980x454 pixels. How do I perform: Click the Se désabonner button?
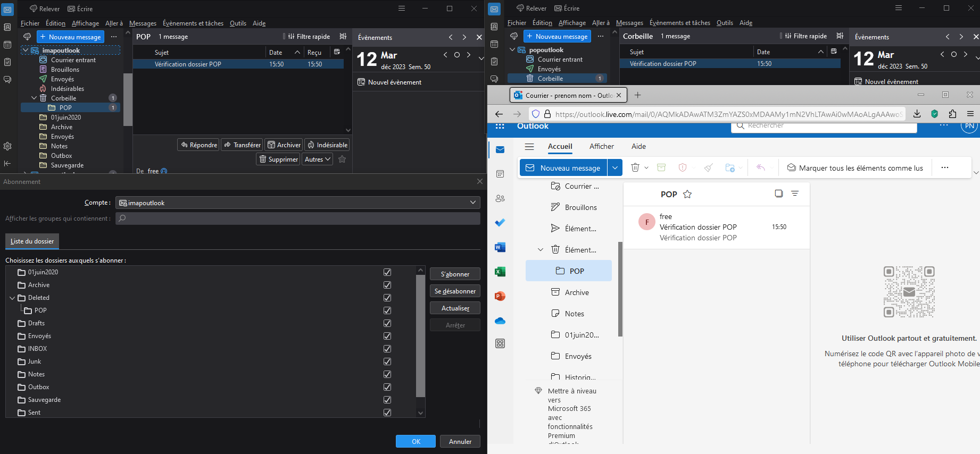click(x=455, y=291)
